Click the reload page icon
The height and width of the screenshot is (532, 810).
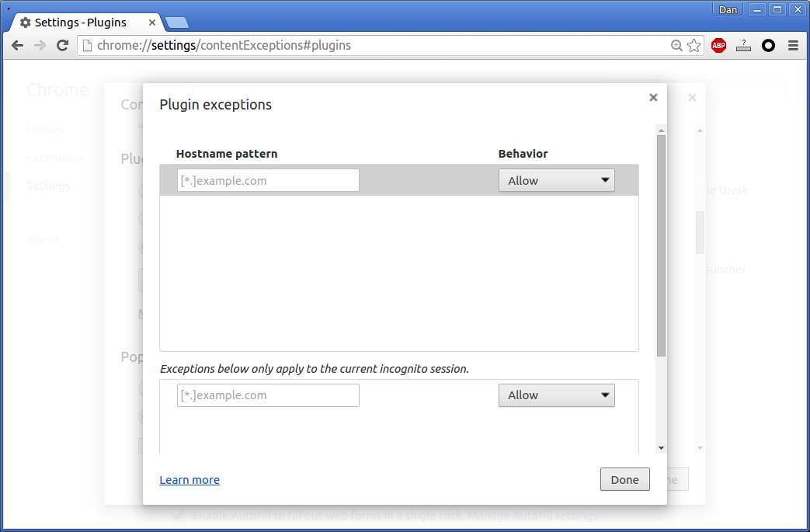pyautogui.click(x=62, y=46)
